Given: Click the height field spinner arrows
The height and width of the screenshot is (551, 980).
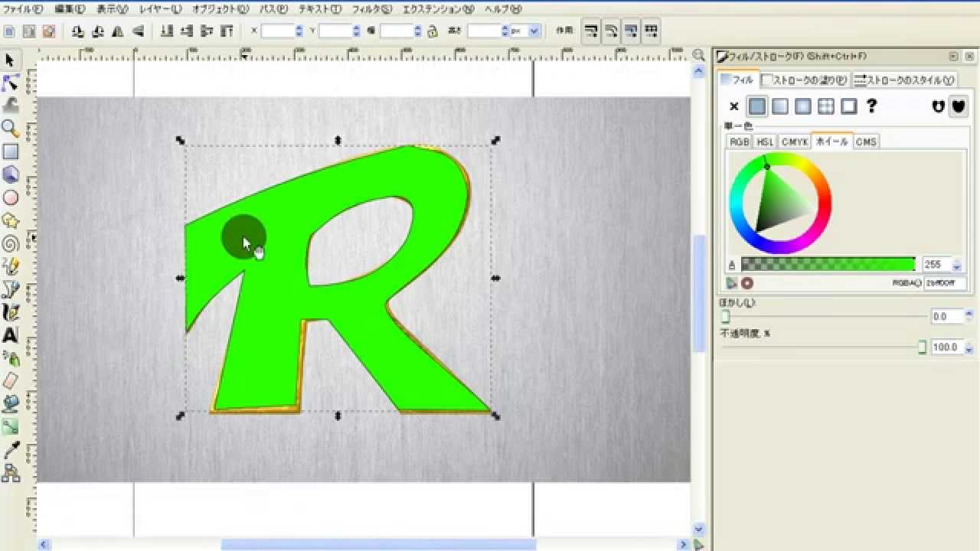Looking at the screenshot, I should pos(505,31).
